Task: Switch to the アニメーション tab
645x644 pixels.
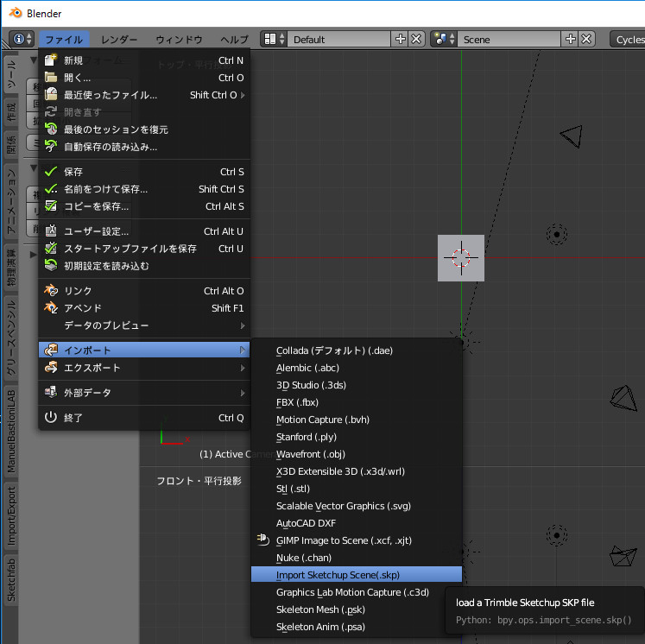Action: click(x=10, y=201)
